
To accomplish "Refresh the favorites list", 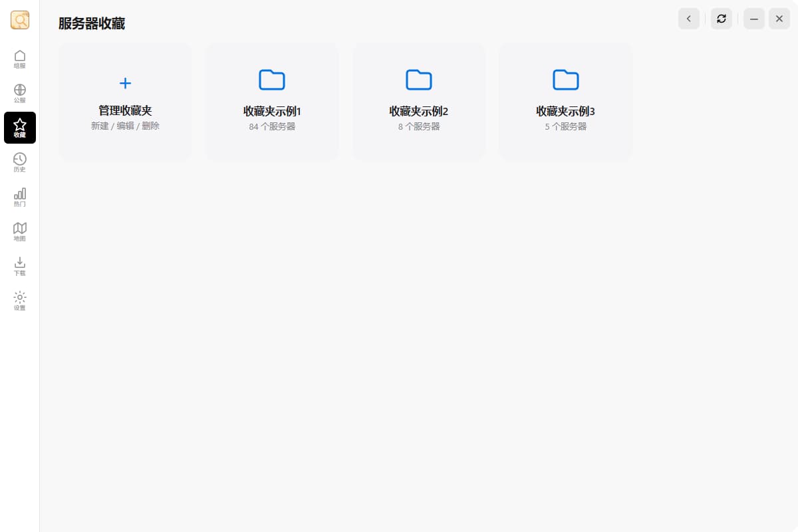I will click(722, 19).
